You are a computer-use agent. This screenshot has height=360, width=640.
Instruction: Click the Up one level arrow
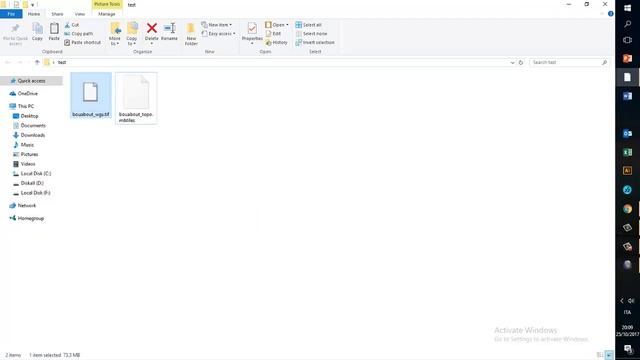tap(37, 62)
